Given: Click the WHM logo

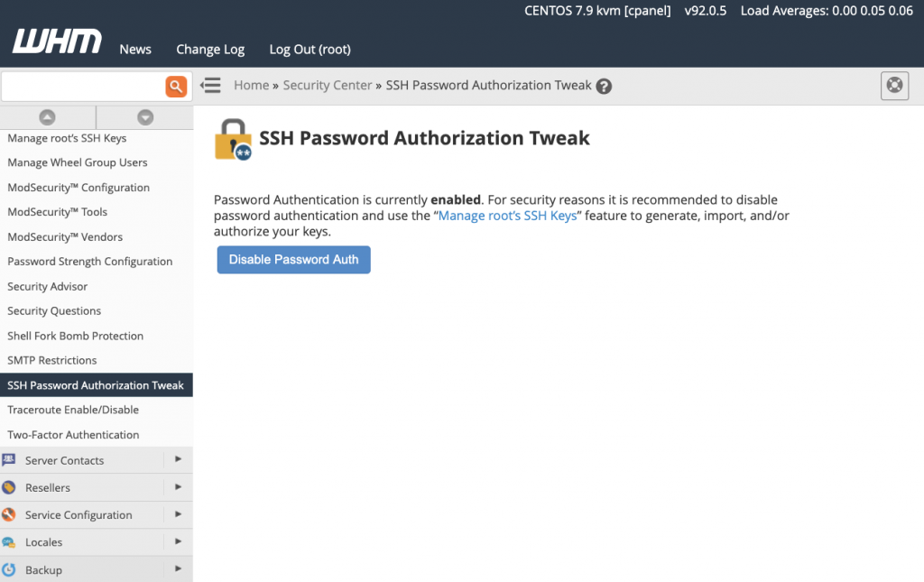Looking at the screenshot, I should [57, 42].
